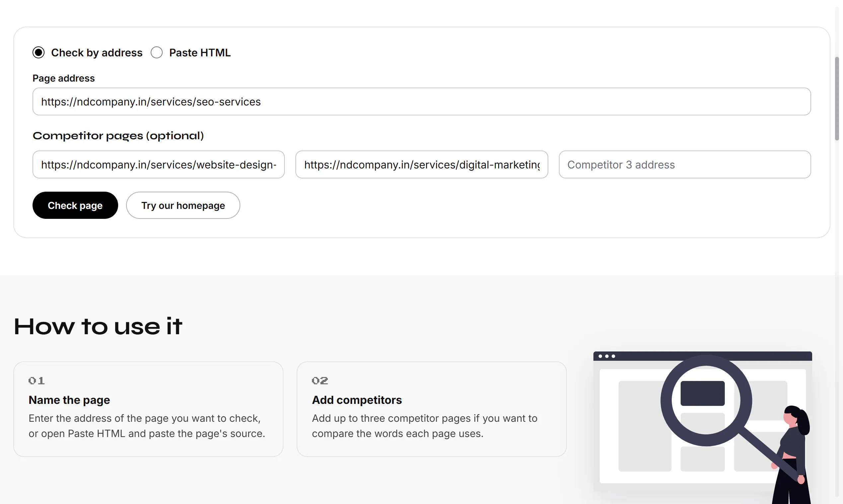Select the Paste HTML radio option
The height and width of the screenshot is (504, 843).
click(157, 53)
